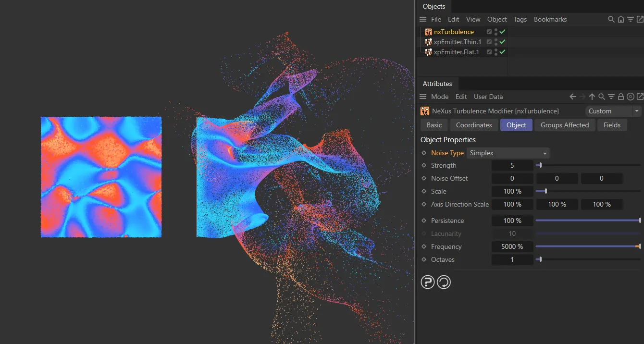Click the Strength value input field
This screenshot has width=644, height=344.
(512, 165)
